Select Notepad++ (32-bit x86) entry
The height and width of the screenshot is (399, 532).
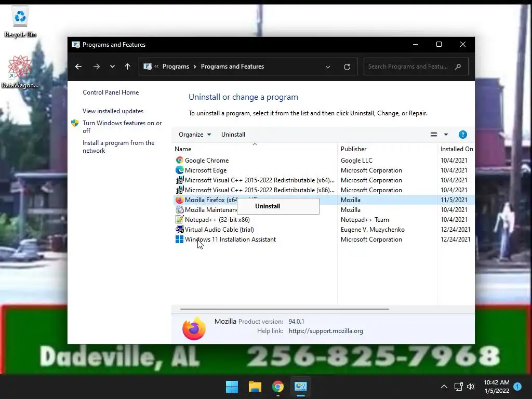point(217,220)
